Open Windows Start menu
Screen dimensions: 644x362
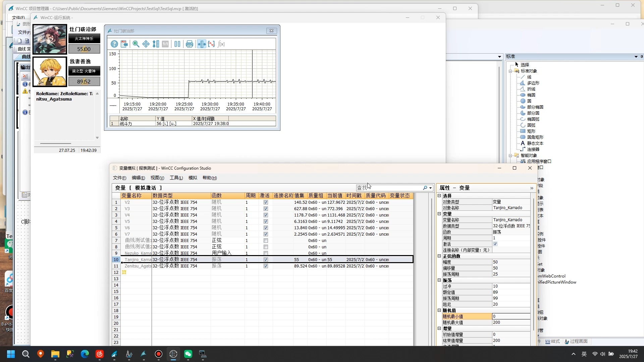tap(11, 354)
